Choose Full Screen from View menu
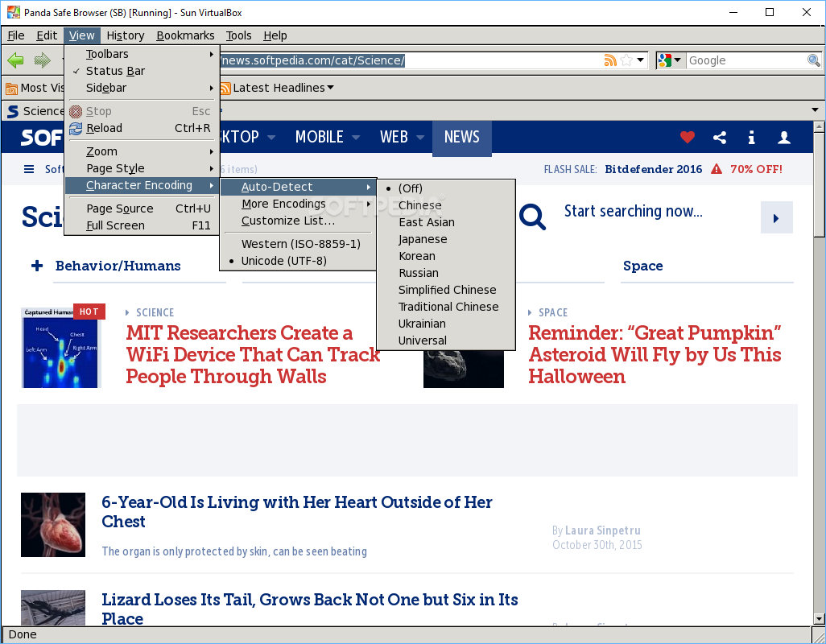 click(142, 226)
